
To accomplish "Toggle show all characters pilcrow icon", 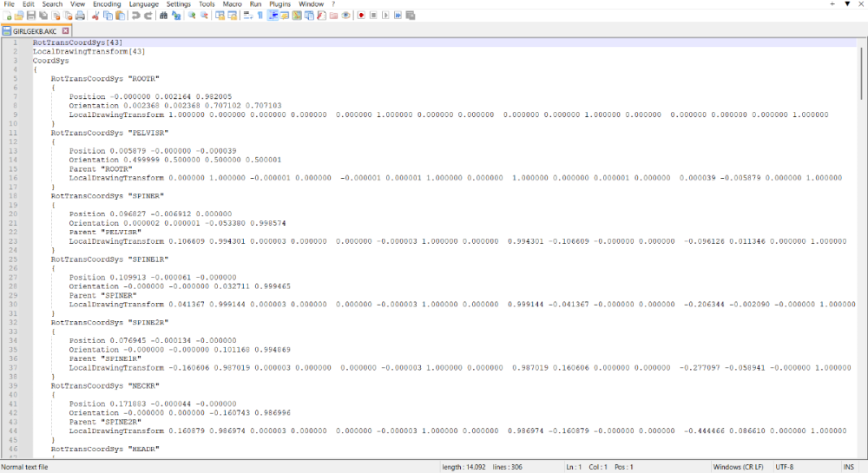I will click(x=260, y=16).
